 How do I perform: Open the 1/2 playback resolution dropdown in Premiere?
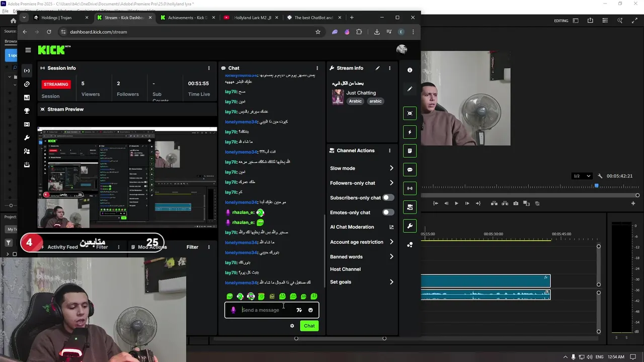tap(582, 176)
